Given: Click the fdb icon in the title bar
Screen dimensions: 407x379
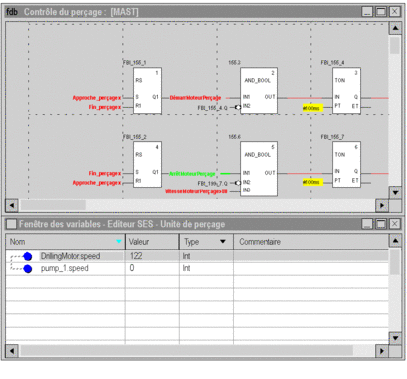Looking at the screenshot, I should [12, 12].
